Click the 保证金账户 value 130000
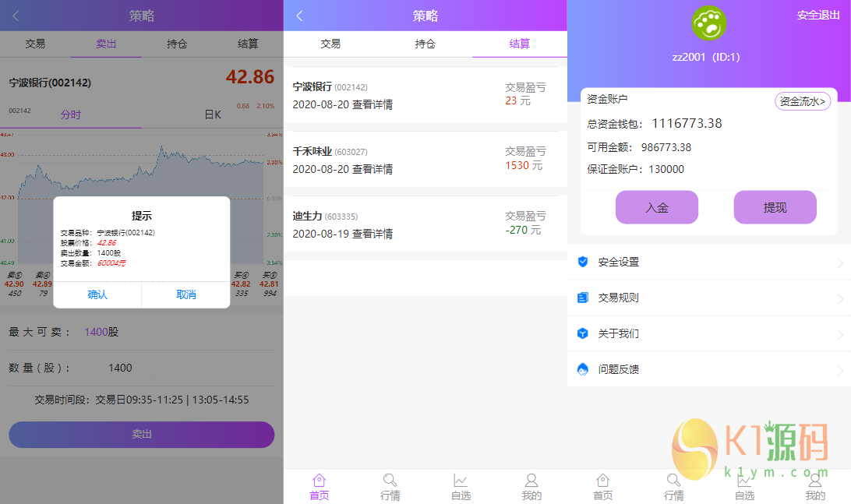This screenshot has width=851, height=504. coord(666,169)
